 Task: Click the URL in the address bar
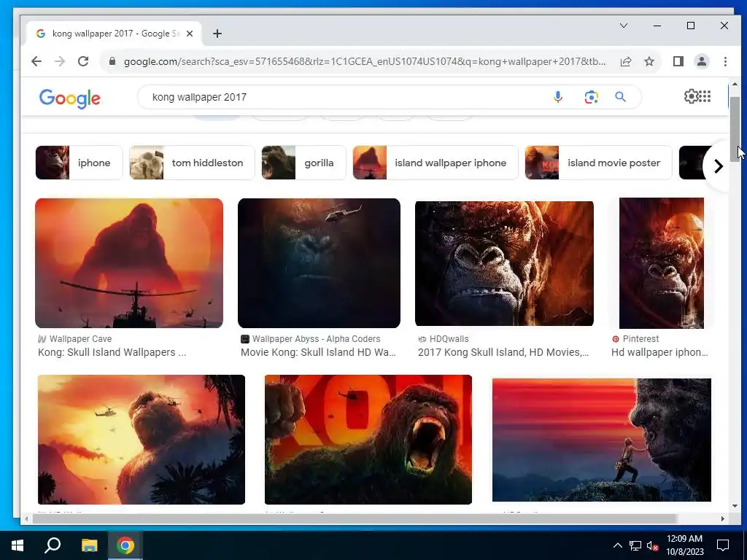tap(365, 61)
